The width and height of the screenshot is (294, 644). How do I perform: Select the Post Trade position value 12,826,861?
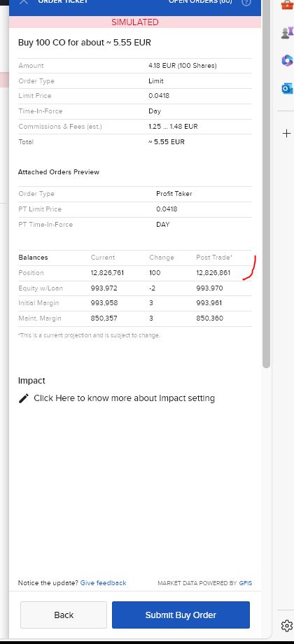pyautogui.click(x=213, y=273)
